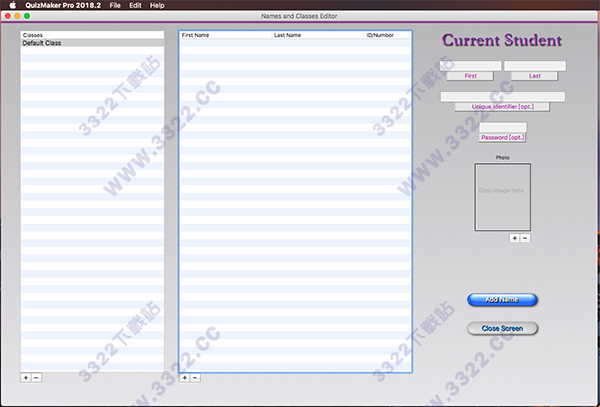600x407 pixels.
Task: Click the Classes column header
Action: pyautogui.click(x=92, y=35)
